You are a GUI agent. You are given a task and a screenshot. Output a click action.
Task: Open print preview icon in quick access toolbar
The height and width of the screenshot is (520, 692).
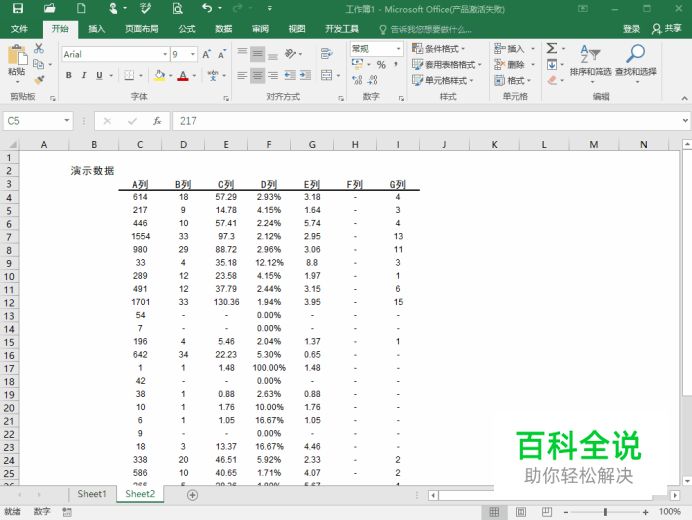(177, 8)
